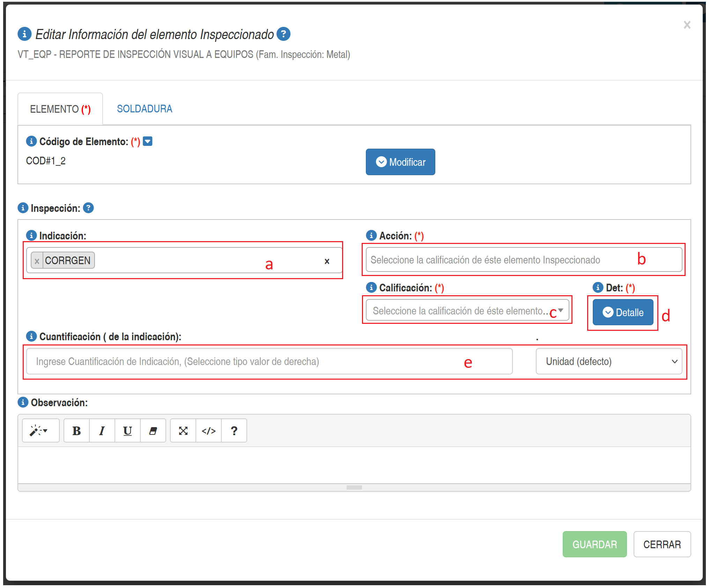Open the Unidad (defecto) dropdown
Viewport: 709px width, 588px height.
[x=609, y=362]
